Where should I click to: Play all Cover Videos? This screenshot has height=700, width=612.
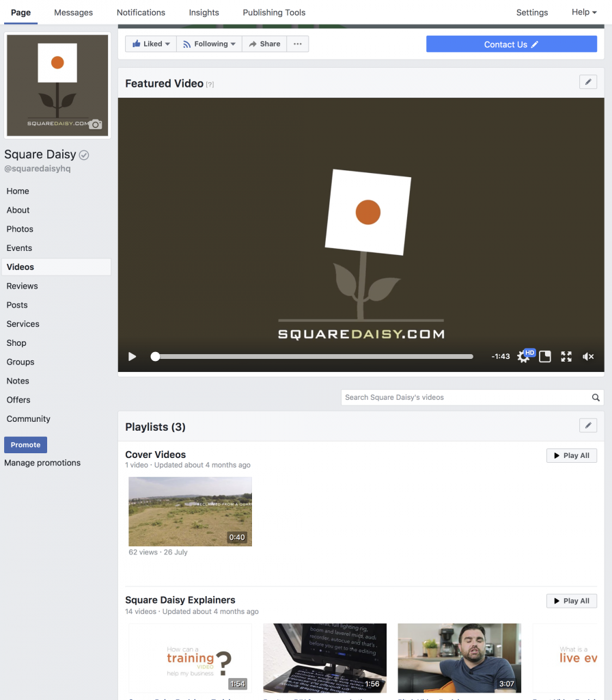click(x=572, y=455)
